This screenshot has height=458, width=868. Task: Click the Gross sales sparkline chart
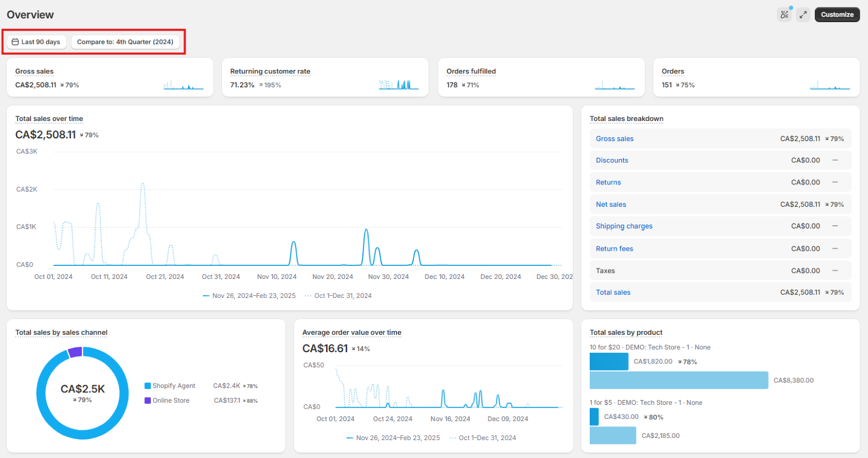point(183,85)
